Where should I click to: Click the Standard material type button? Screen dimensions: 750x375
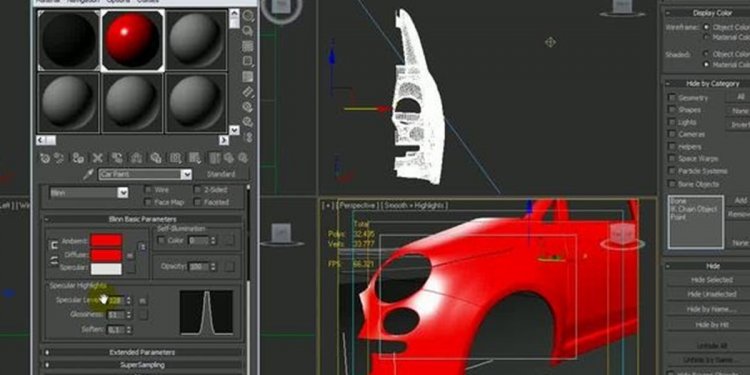tap(221, 175)
